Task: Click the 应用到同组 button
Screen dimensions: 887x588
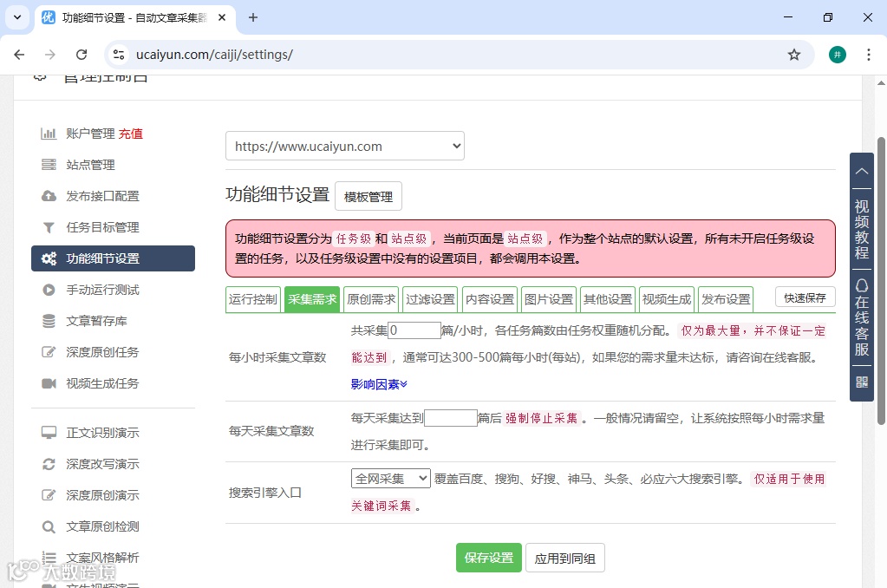Action: click(x=565, y=559)
